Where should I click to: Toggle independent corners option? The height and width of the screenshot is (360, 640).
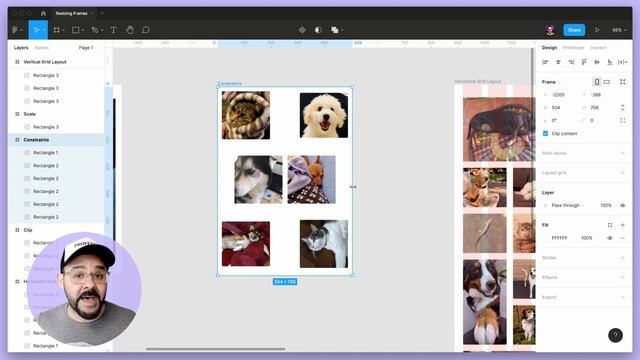[x=622, y=120]
